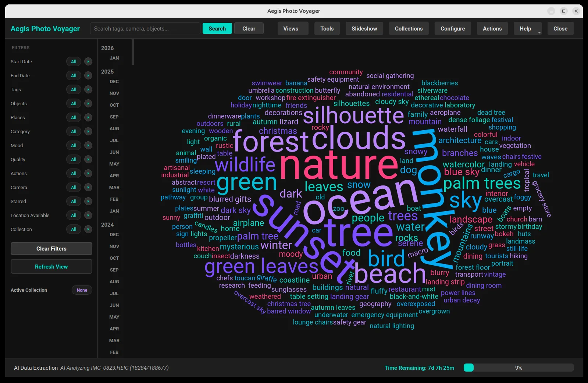588x383 pixels.
Task: Reset the Actions filter using its x icon
Action: coord(88,173)
